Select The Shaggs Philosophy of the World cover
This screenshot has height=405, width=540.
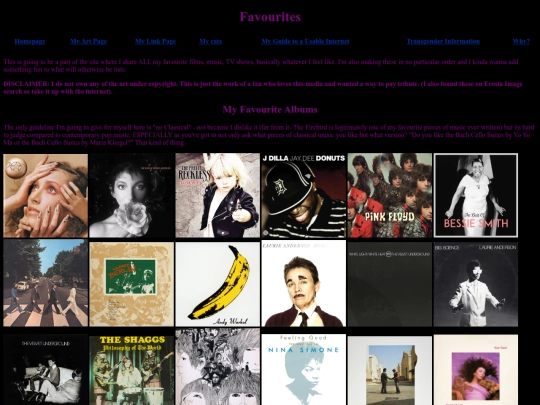click(132, 370)
